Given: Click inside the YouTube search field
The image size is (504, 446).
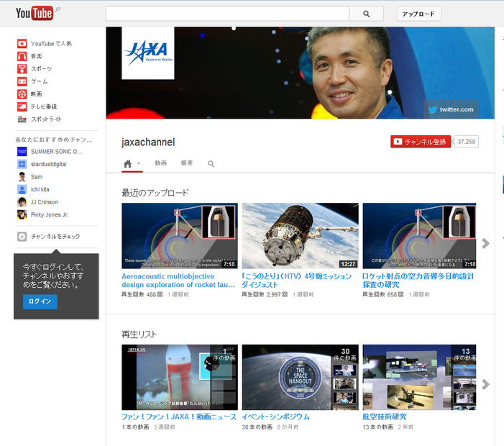Looking at the screenshot, I should tap(227, 14).
